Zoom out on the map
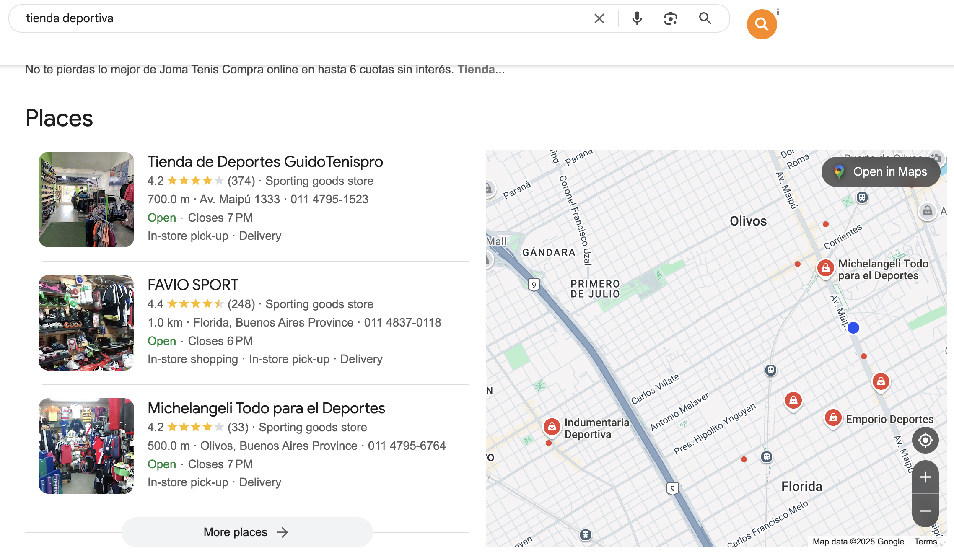The image size is (954, 560). pyautogui.click(x=925, y=511)
